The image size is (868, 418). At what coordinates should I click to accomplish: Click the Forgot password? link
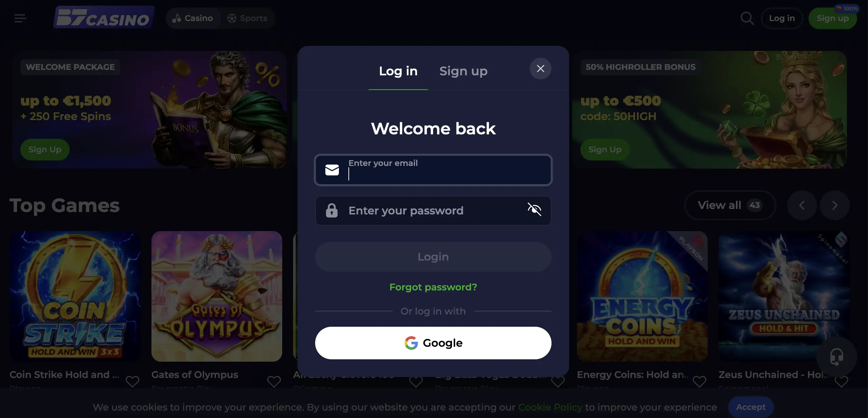[x=433, y=287]
